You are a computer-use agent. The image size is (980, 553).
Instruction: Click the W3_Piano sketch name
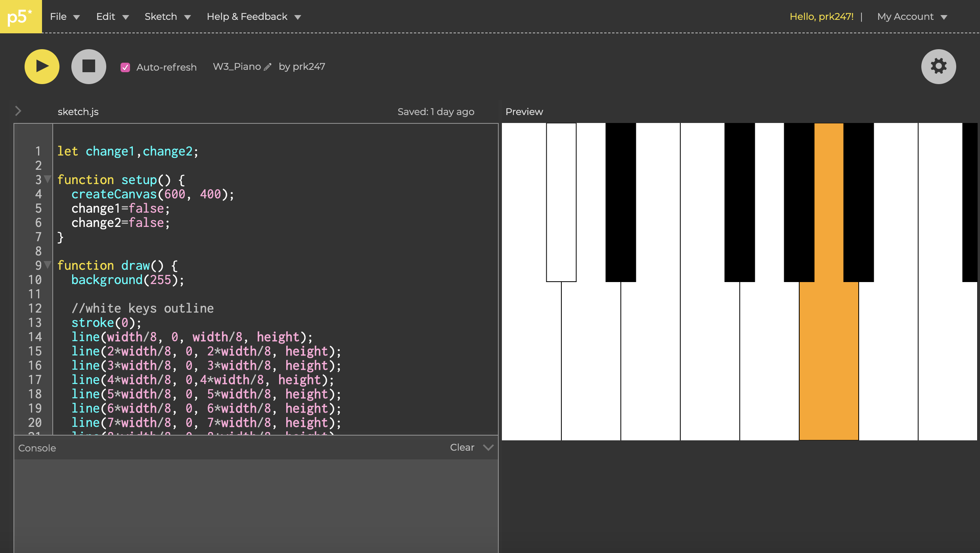237,67
